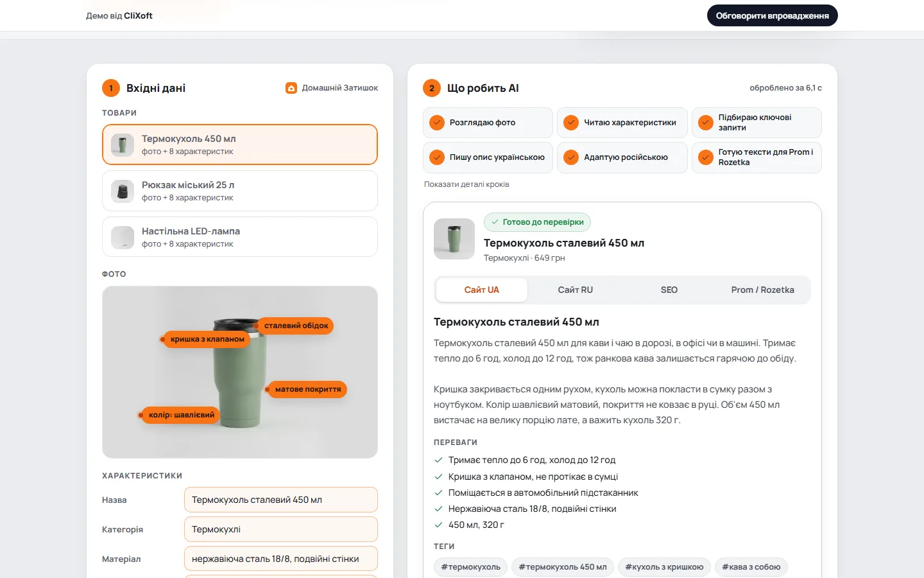Viewport: 924px width, 578px height.
Task: Choose the Настільна LED-лампа product
Action: click(x=240, y=237)
